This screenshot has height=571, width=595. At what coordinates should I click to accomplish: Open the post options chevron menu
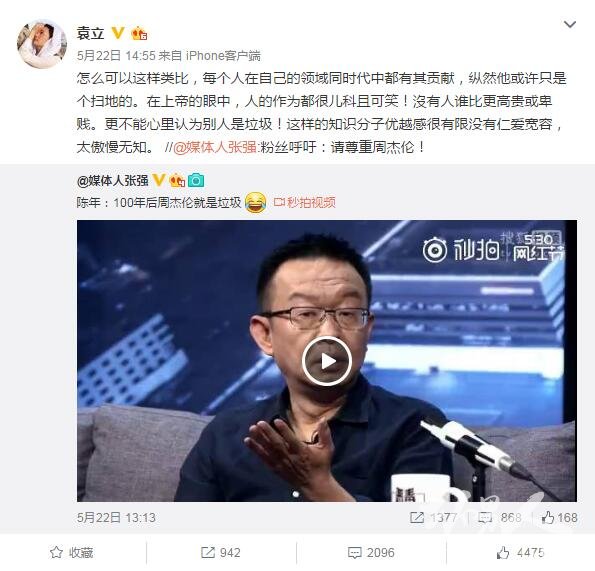tap(570, 25)
